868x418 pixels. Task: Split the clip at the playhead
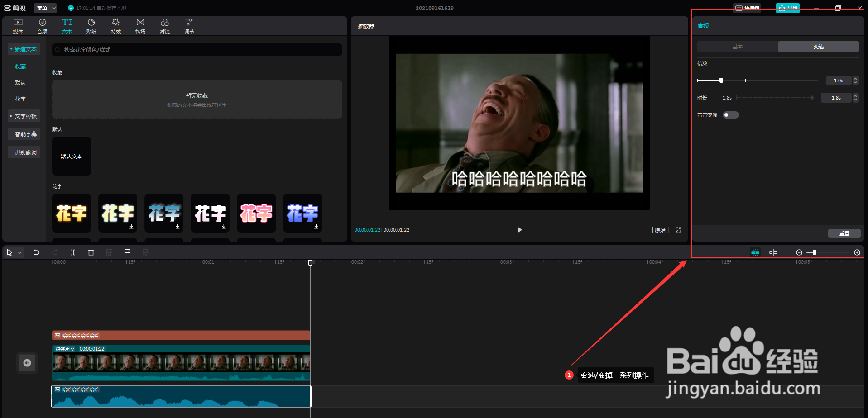point(73,252)
